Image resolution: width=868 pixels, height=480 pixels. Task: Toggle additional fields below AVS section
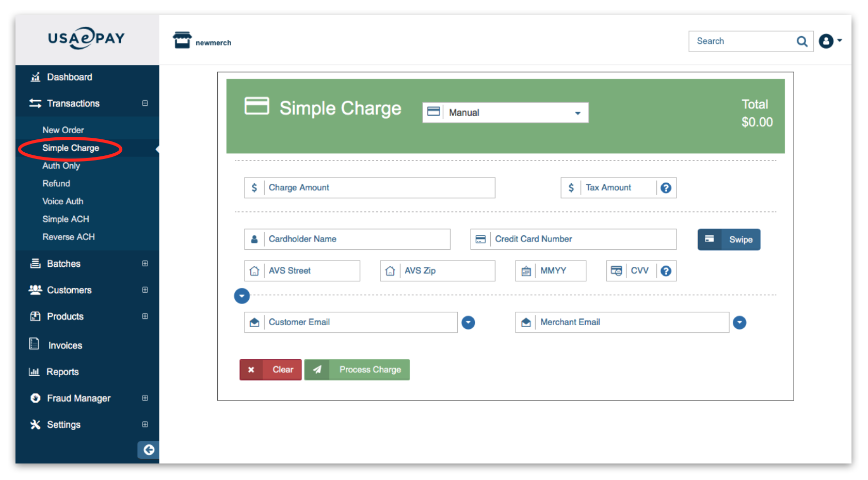(242, 296)
